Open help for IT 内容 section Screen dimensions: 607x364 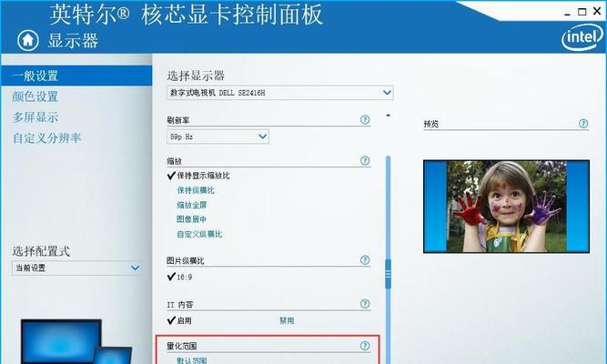(x=365, y=304)
